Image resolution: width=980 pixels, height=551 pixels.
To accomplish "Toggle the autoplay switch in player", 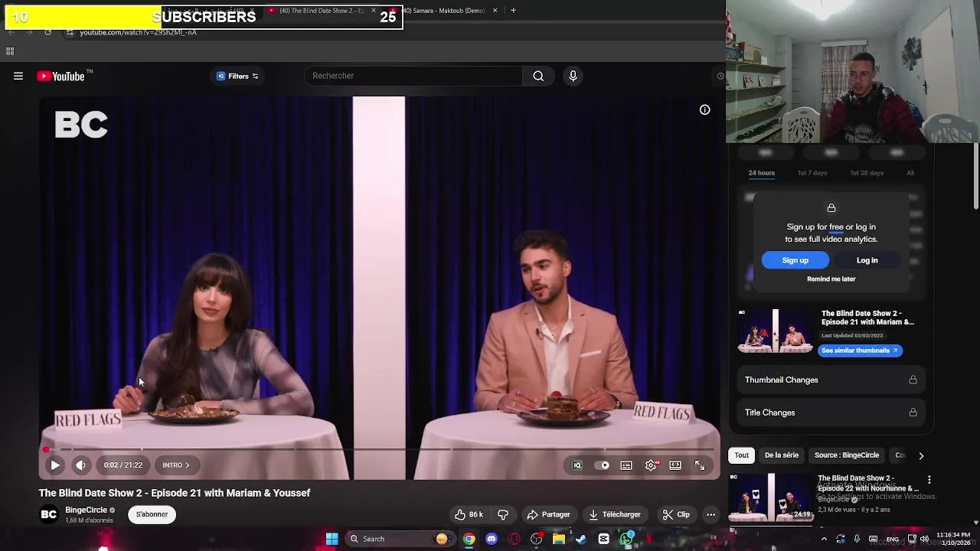I will click(x=603, y=465).
